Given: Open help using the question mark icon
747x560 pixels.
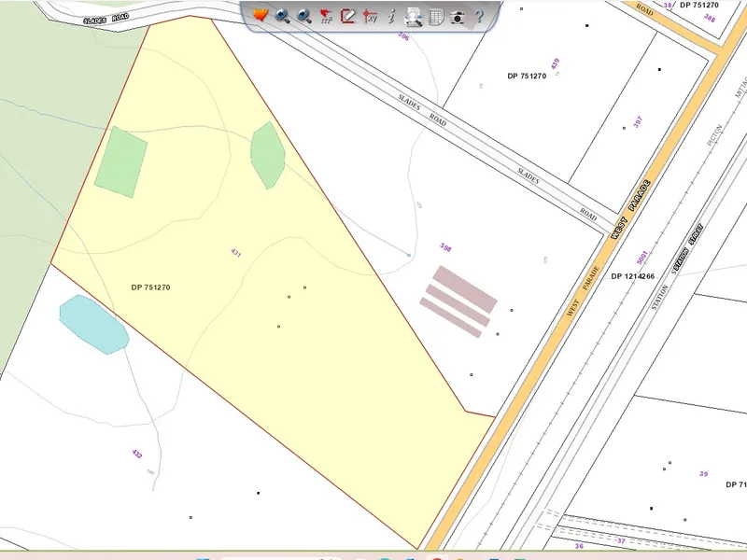Looking at the screenshot, I should tap(479, 16).
